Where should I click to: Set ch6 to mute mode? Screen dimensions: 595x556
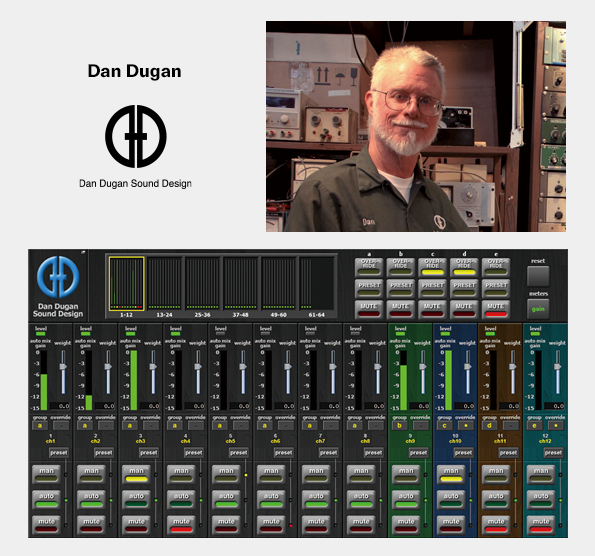pos(271,524)
